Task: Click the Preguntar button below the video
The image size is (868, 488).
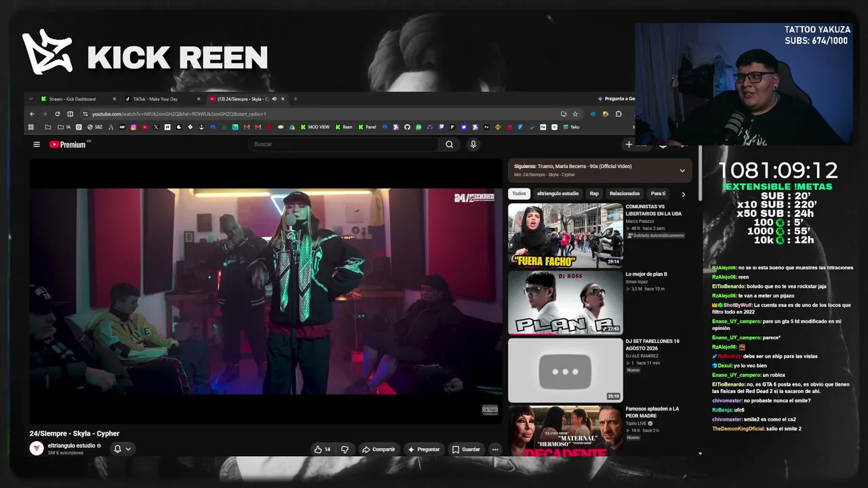Action: point(423,449)
